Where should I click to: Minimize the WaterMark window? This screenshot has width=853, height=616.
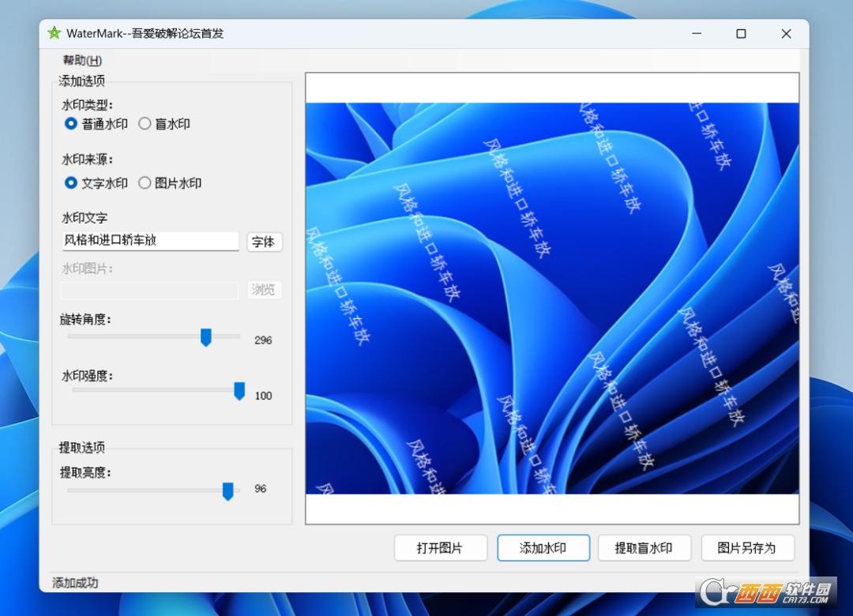click(x=697, y=34)
